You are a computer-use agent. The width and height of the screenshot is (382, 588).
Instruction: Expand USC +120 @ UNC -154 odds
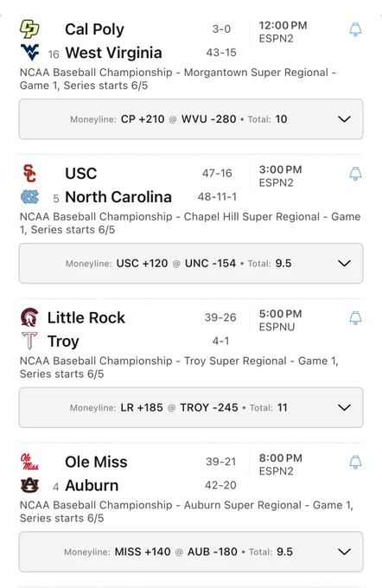tap(191, 263)
